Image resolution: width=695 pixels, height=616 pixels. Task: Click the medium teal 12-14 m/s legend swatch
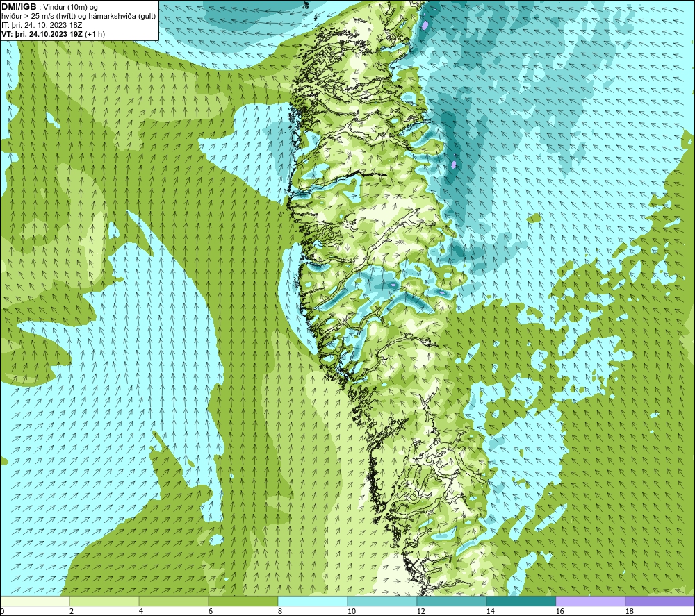451,601
